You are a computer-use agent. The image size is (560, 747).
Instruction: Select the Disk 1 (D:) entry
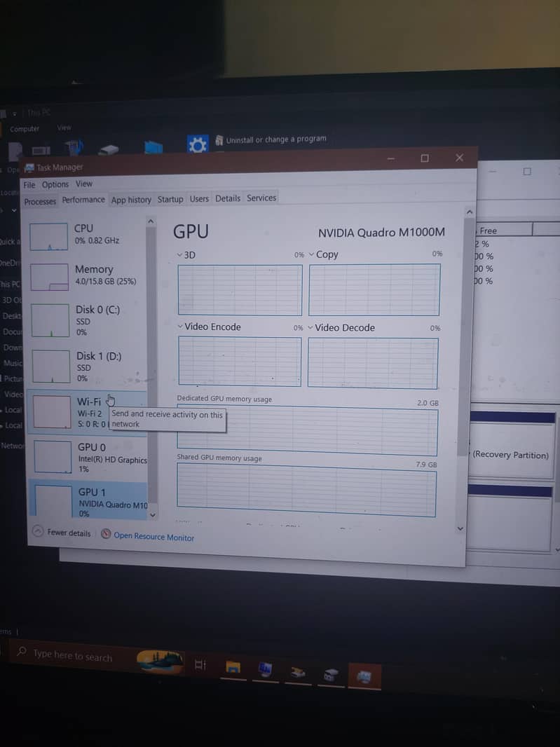pos(88,366)
